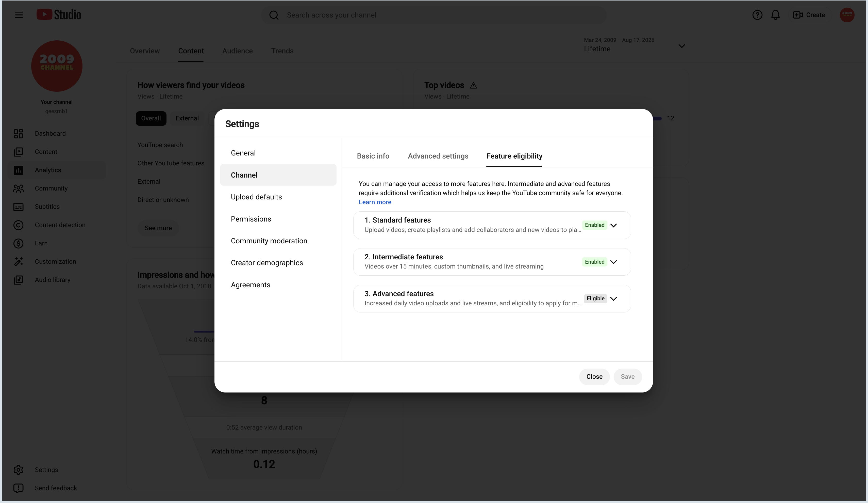Click the Learn more link

(x=375, y=202)
